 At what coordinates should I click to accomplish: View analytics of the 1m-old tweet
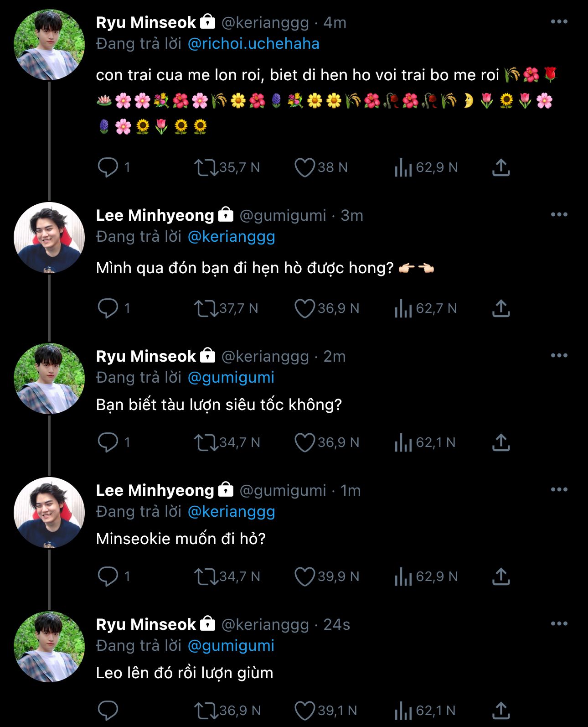pos(403,576)
